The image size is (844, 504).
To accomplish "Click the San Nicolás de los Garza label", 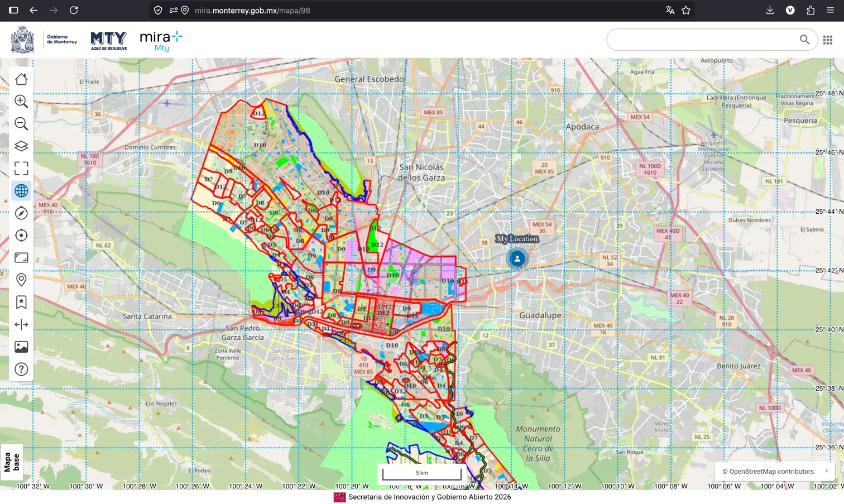I will click(x=421, y=172).
